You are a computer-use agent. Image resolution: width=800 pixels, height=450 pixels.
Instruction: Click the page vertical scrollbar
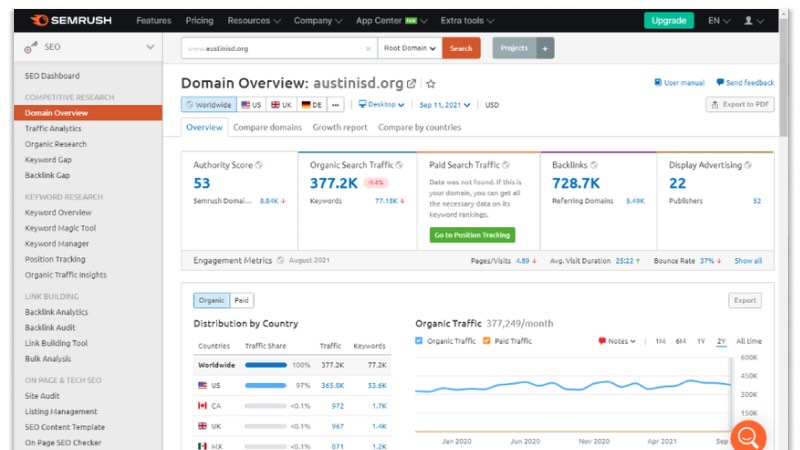coord(784,77)
